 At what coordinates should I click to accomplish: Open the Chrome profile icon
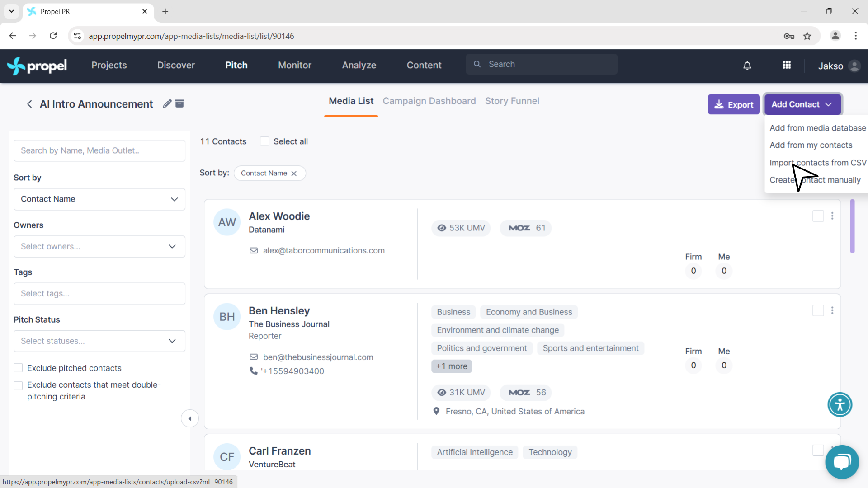(x=835, y=36)
